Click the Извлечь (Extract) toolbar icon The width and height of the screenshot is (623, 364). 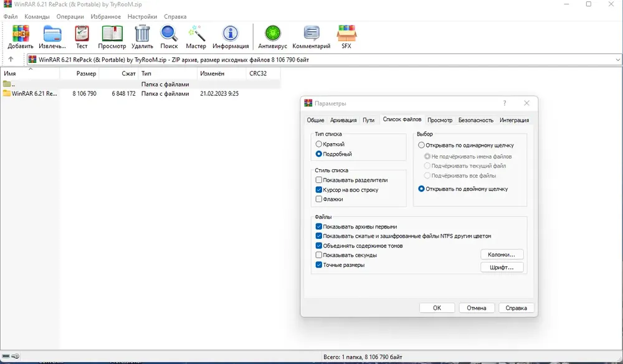[52, 34]
